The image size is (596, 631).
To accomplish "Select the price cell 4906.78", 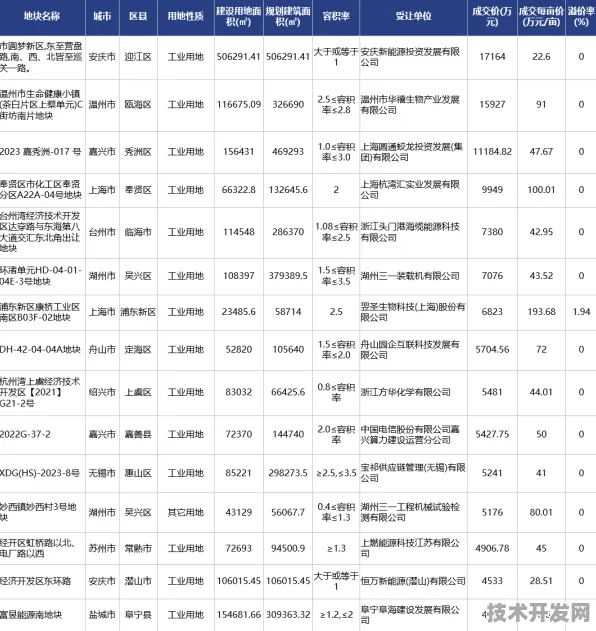I will click(x=492, y=549).
